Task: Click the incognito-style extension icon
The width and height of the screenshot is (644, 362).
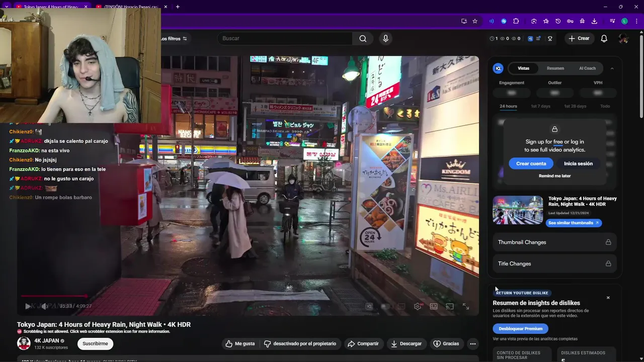Action: [582, 21]
